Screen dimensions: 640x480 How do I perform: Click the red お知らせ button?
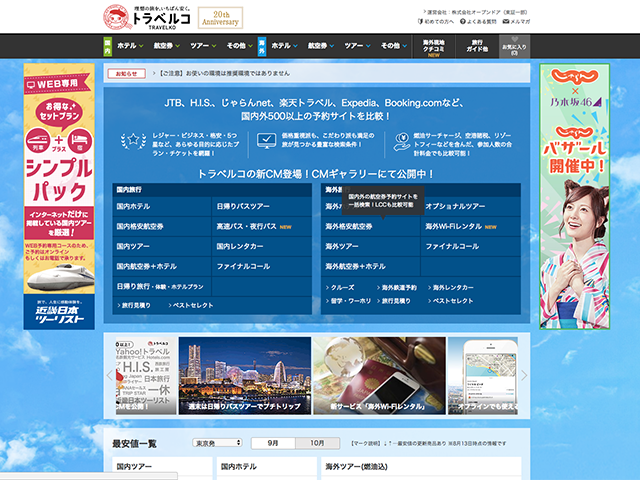coord(127,73)
